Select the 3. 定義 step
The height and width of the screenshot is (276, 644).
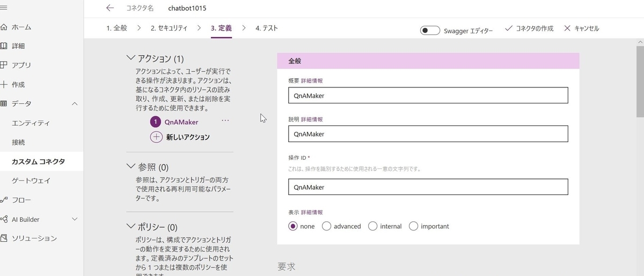[x=222, y=28]
